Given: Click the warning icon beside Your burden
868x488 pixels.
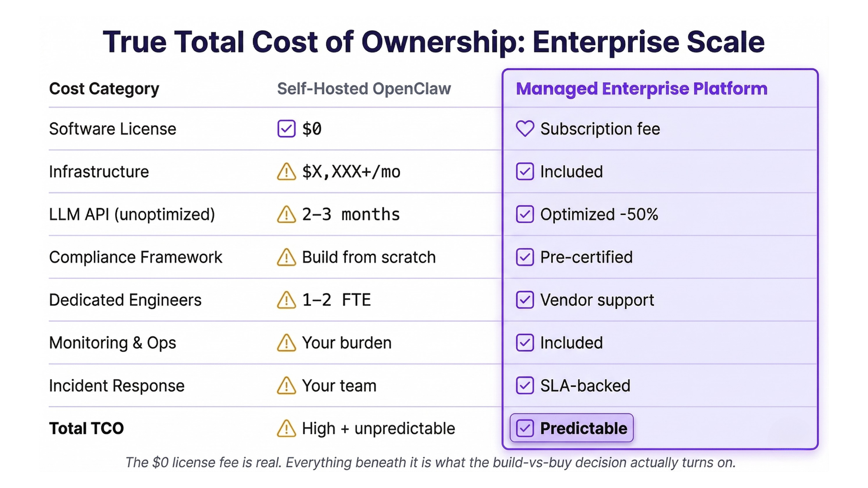Looking at the screenshot, I should 286,343.
